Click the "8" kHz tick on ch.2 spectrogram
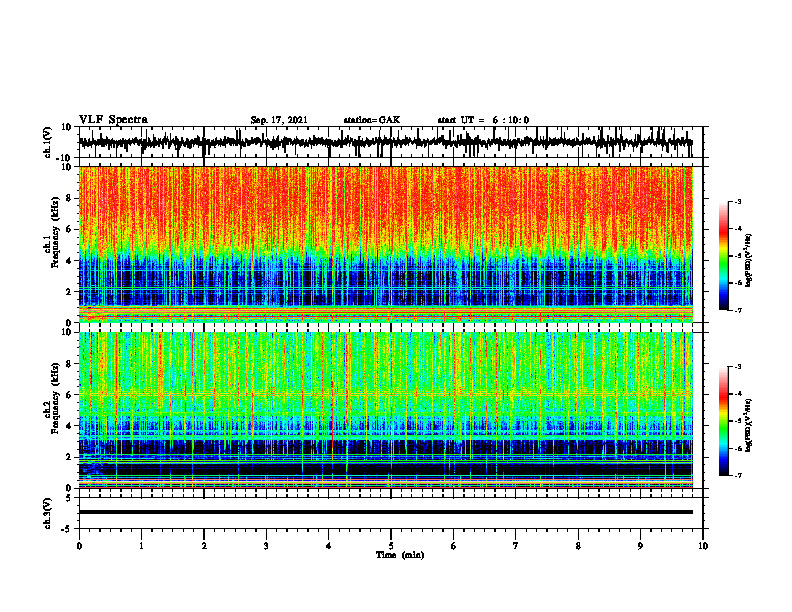Image resolution: width=792 pixels, height=612 pixels. (69, 364)
